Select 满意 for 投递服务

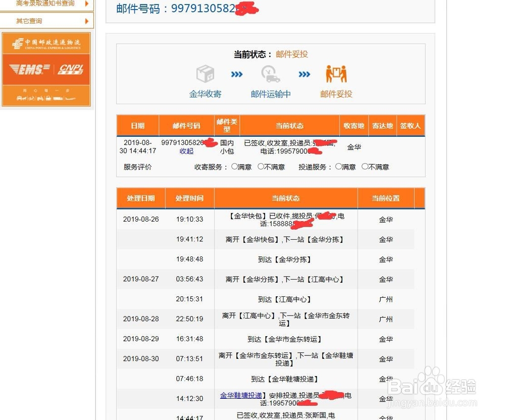(x=338, y=167)
